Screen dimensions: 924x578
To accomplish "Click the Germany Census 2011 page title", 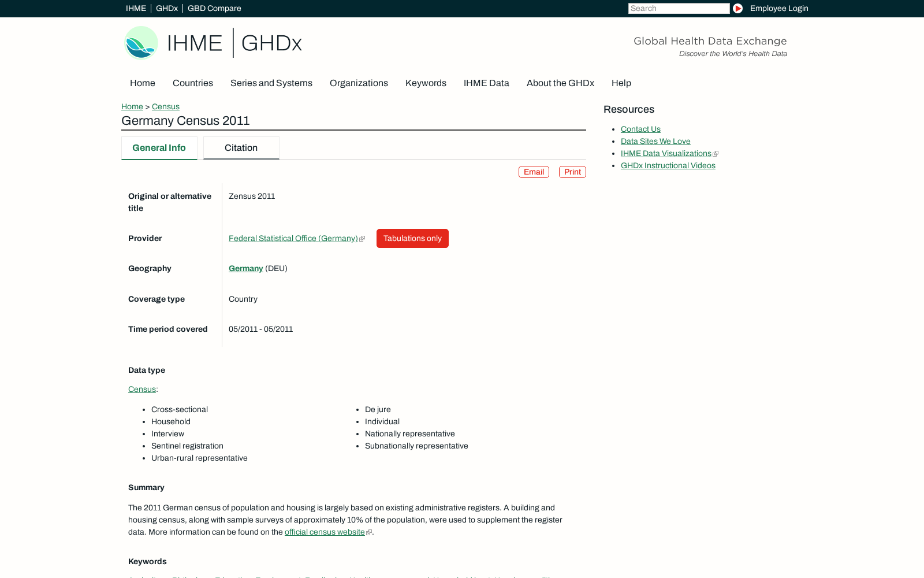I will 185,121.
